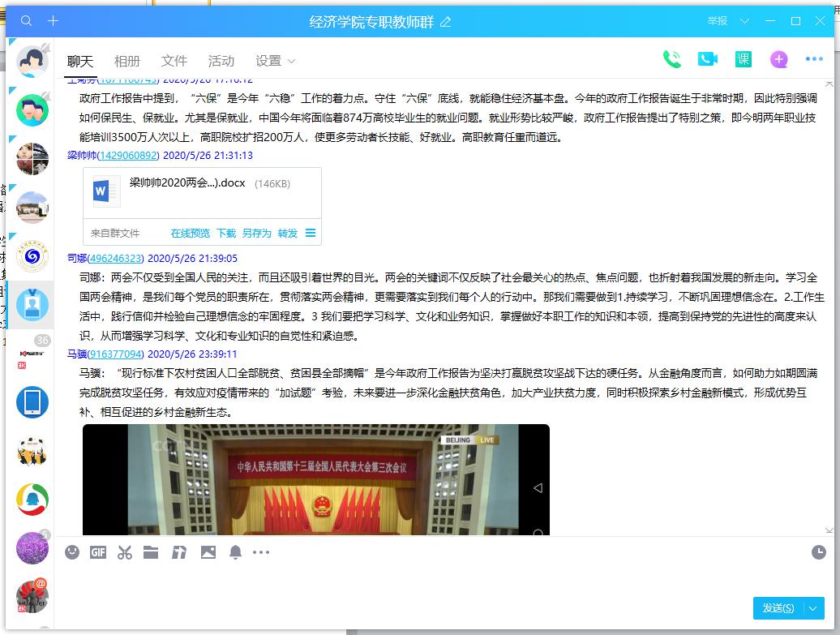This screenshot has width=840, height=635.
Task: Open the shared conference video image
Action: pyautogui.click(x=315, y=478)
